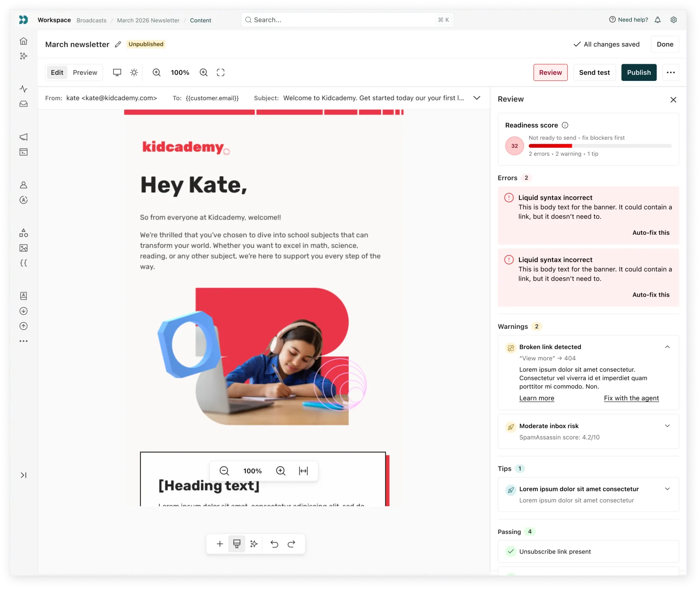
Task: Collapse the Broken link detected warning
Action: pos(667,347)
